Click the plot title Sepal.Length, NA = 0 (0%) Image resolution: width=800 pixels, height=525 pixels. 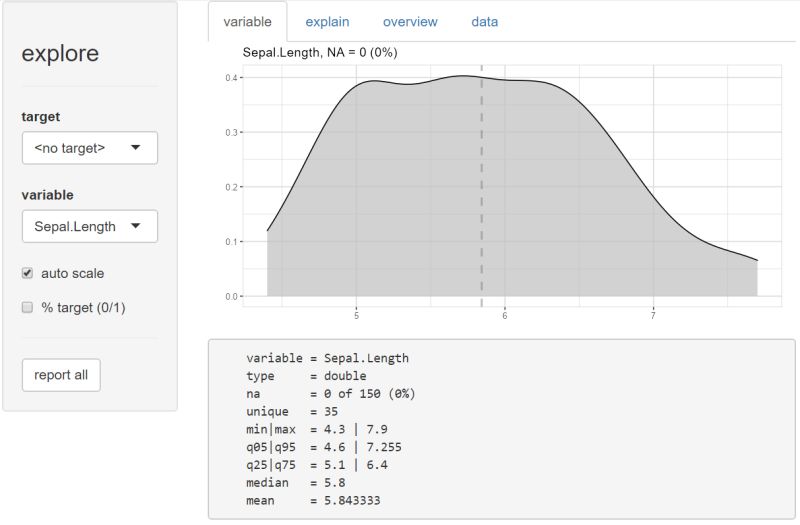[320, 52]
